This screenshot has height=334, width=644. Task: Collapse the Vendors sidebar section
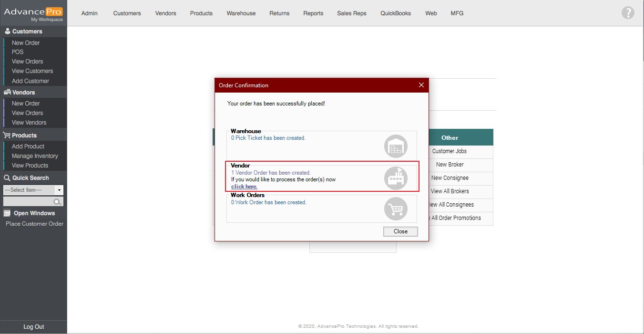pos(23,93)
